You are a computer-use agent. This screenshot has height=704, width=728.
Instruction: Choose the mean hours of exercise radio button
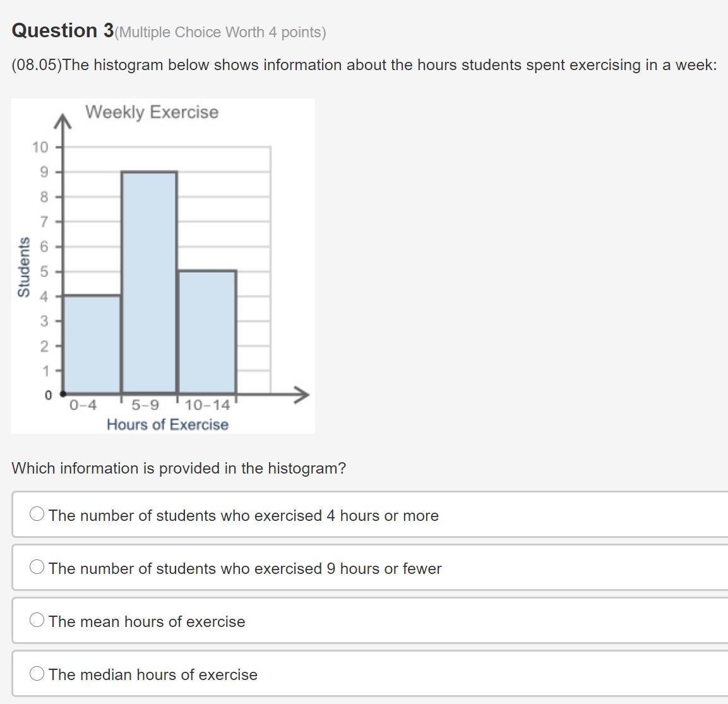(x=37, y=621)
